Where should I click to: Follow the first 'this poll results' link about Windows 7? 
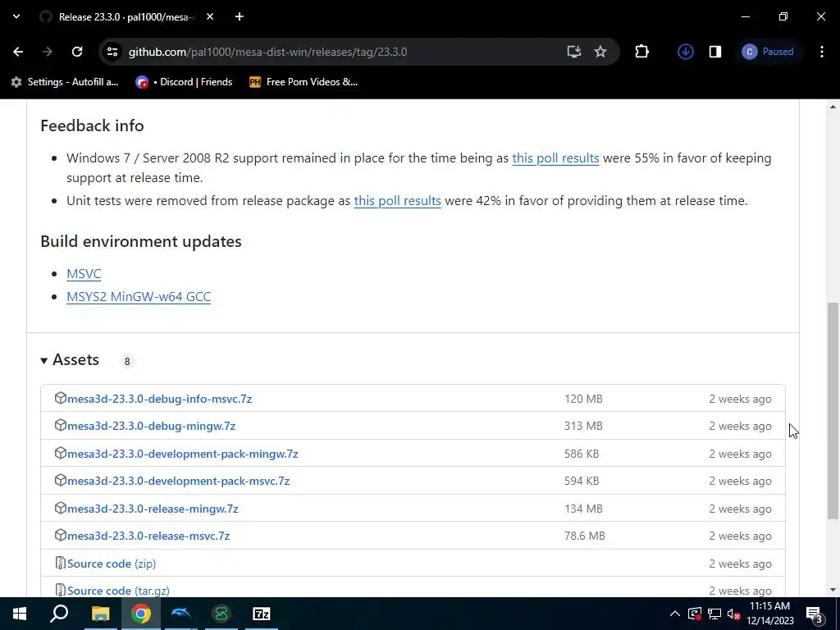pos(555,158)
